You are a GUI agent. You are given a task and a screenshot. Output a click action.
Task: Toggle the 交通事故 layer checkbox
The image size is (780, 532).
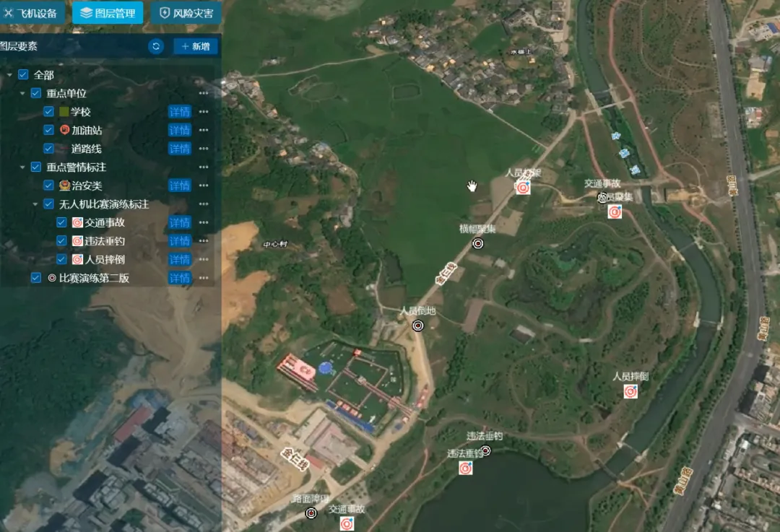61,222
